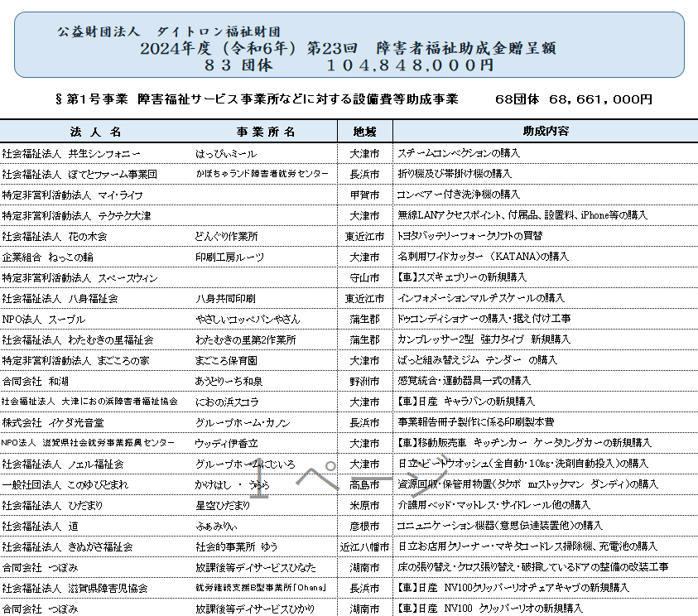The width and height of the screenshot is (698, 616).
Task: Click かぼちゃランド障害者就労センター cell
Action: click(x=262, y=174)
